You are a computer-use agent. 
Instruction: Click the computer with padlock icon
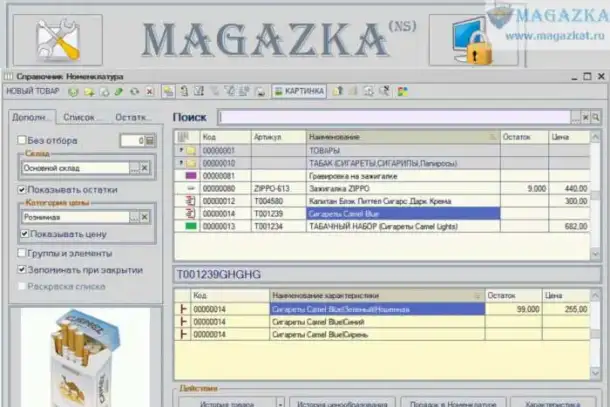(x=473, y=40)
